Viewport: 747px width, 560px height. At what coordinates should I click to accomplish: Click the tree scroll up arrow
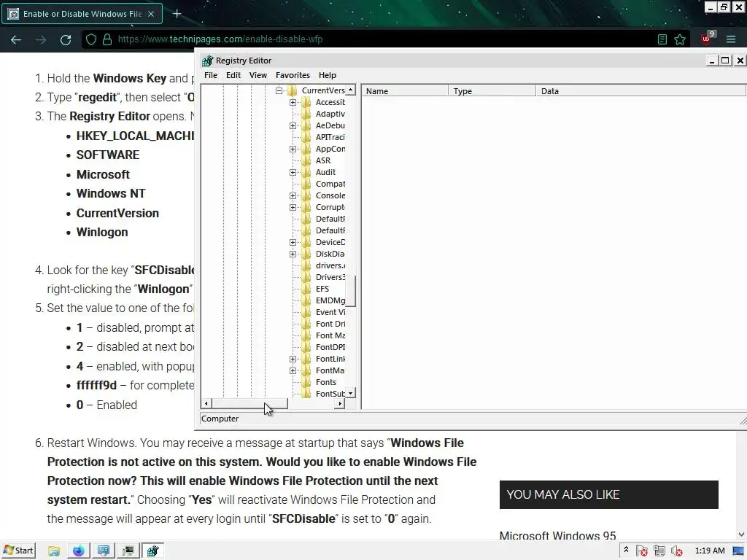point(351,90)
